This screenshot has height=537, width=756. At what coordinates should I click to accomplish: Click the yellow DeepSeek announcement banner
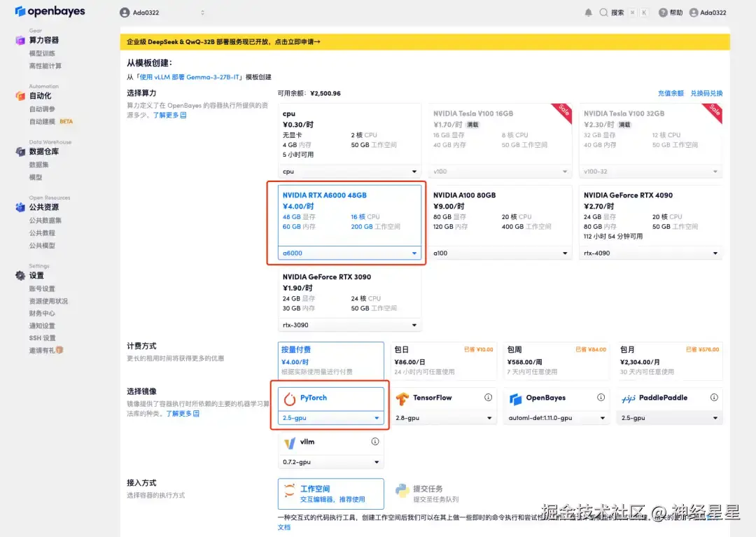coord(425,42)
